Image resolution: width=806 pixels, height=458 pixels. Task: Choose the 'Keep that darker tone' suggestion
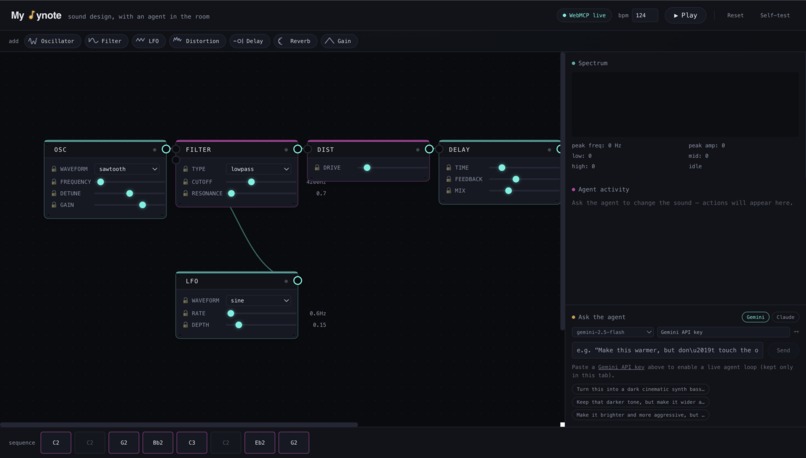click(640, 402)
